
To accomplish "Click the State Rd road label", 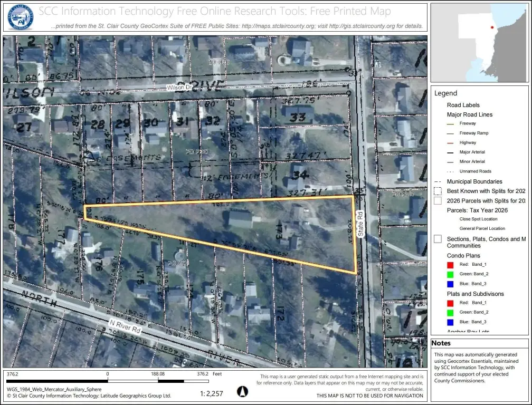I will [360, 224].
